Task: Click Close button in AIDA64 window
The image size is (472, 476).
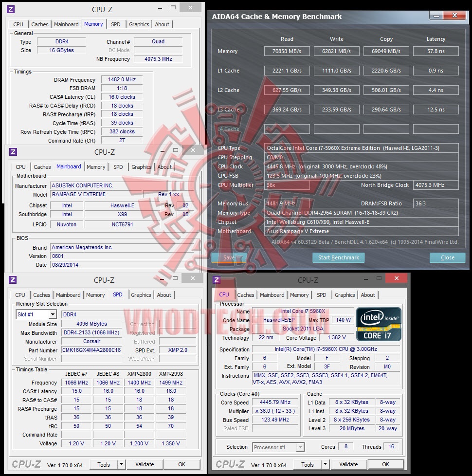Action: point(447,257)
